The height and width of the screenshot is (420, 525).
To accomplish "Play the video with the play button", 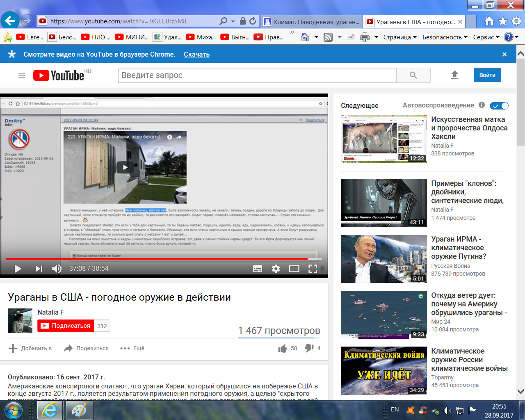I will 18,269.
